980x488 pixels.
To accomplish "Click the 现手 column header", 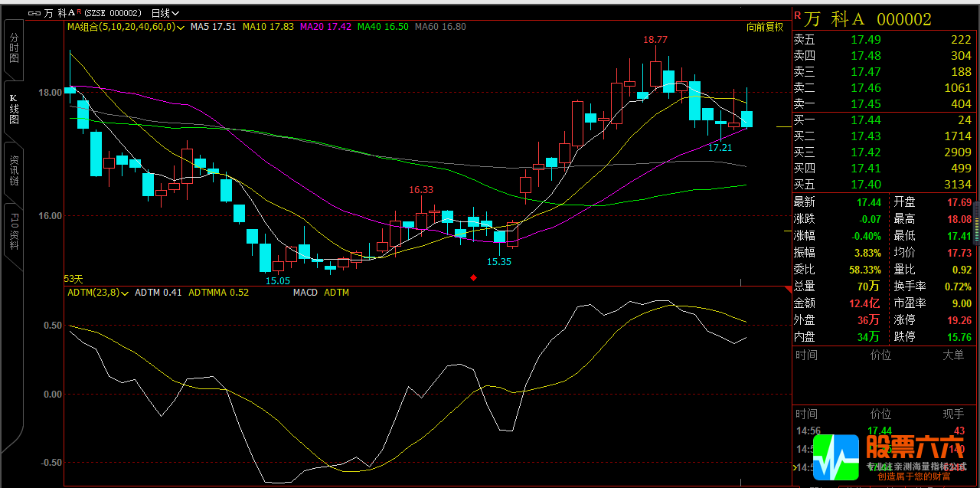I will tap(953, 414).
